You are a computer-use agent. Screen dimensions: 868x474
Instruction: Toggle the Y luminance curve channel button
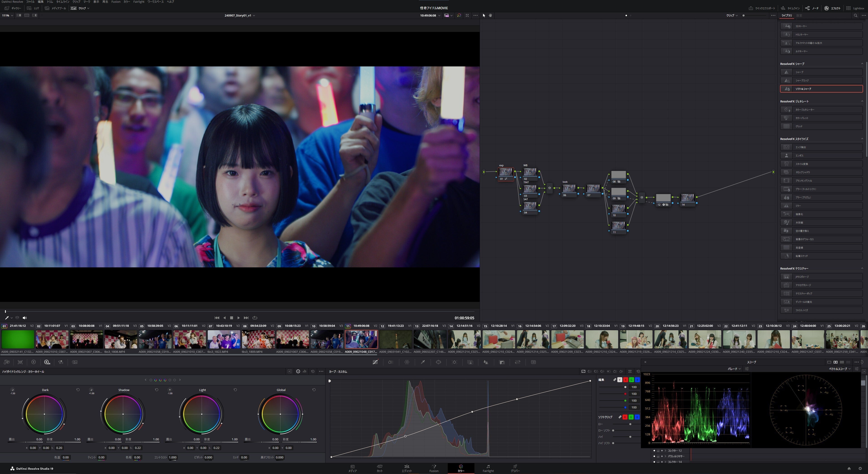point(620,380)
